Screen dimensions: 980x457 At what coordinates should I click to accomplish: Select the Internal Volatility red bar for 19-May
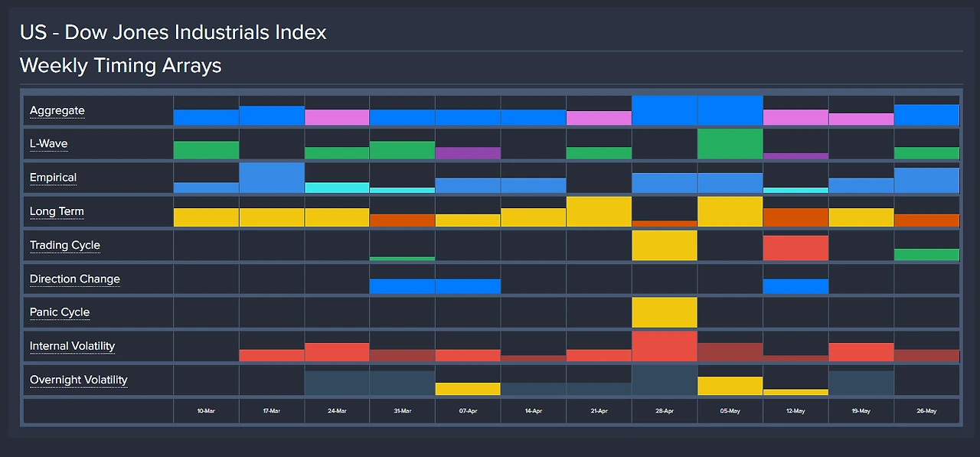point(861,352)
